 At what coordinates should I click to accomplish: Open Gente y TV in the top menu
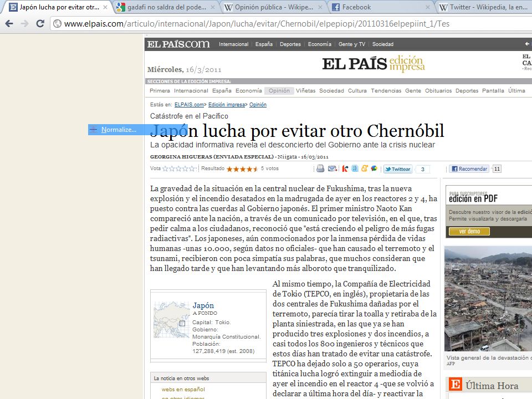tap(352, 44)
